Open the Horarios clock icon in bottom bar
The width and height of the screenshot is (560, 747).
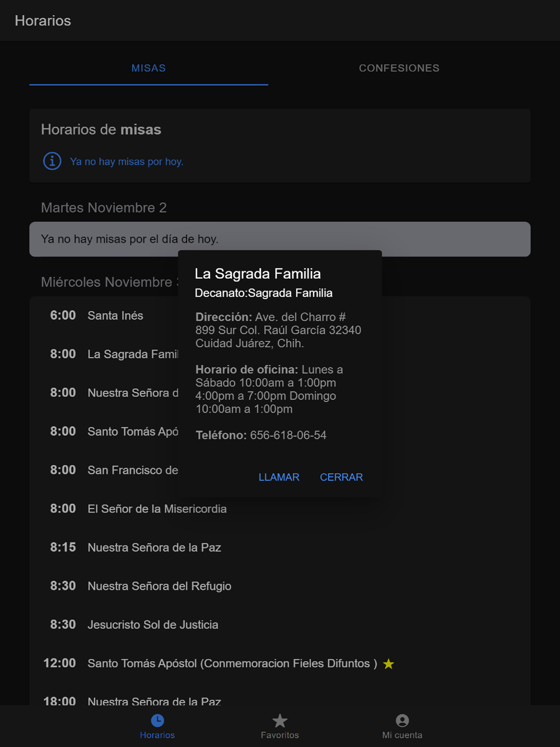[x=157, y=720]
